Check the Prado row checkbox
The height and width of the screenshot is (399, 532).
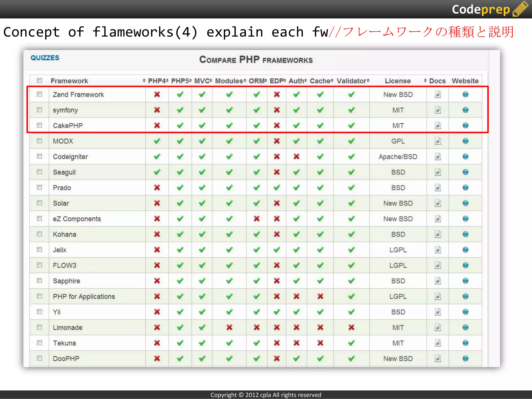[x=39, y=187]
